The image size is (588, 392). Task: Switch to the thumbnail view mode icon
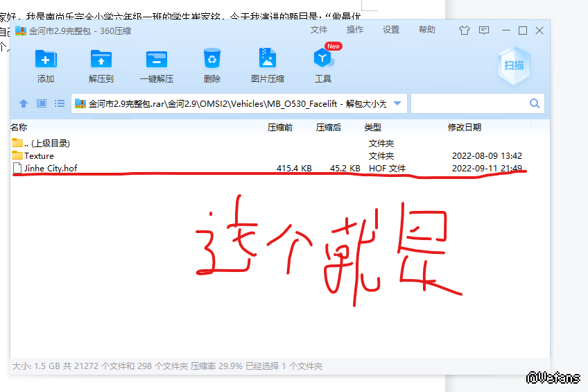pos(42,103)
